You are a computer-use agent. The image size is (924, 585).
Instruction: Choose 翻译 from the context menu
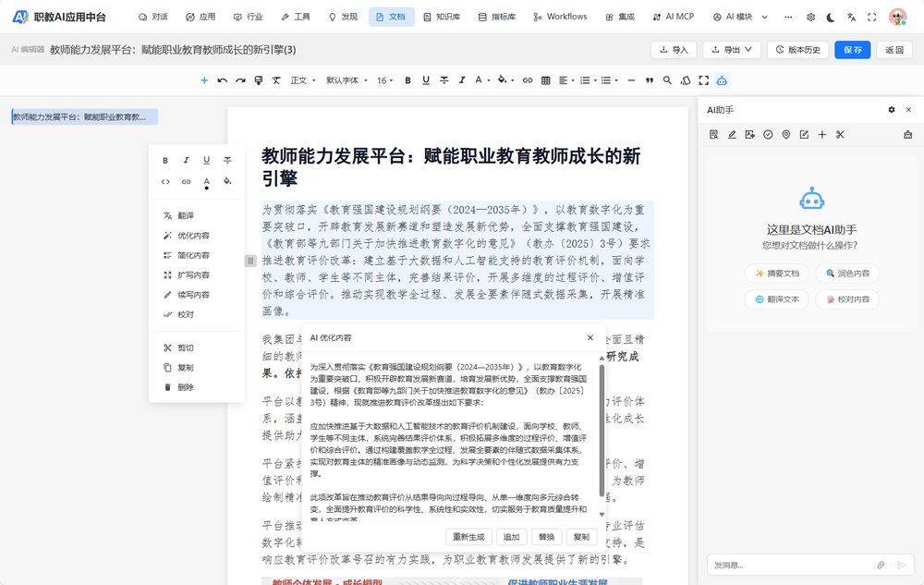(196, 215)
